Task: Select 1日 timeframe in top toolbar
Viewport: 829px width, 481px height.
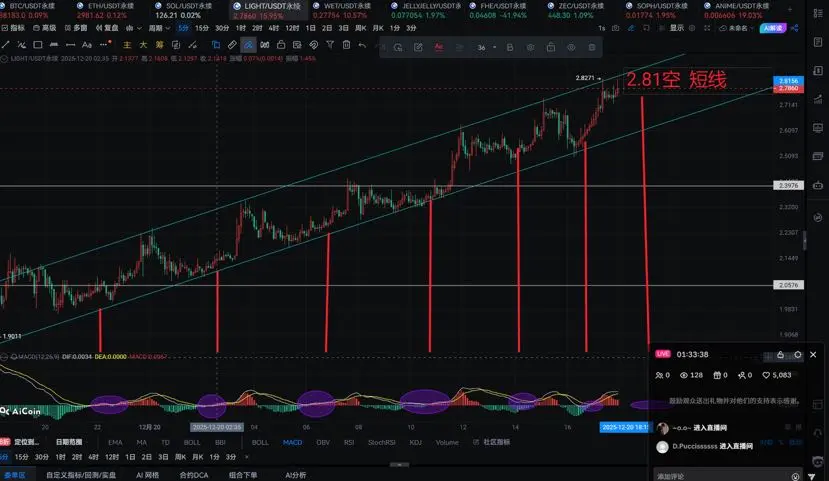Action: coord(311,28)
